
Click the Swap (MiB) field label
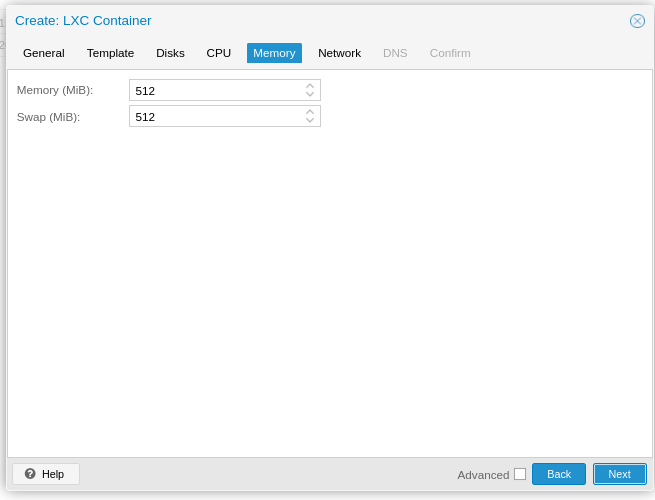click(48, 117)
